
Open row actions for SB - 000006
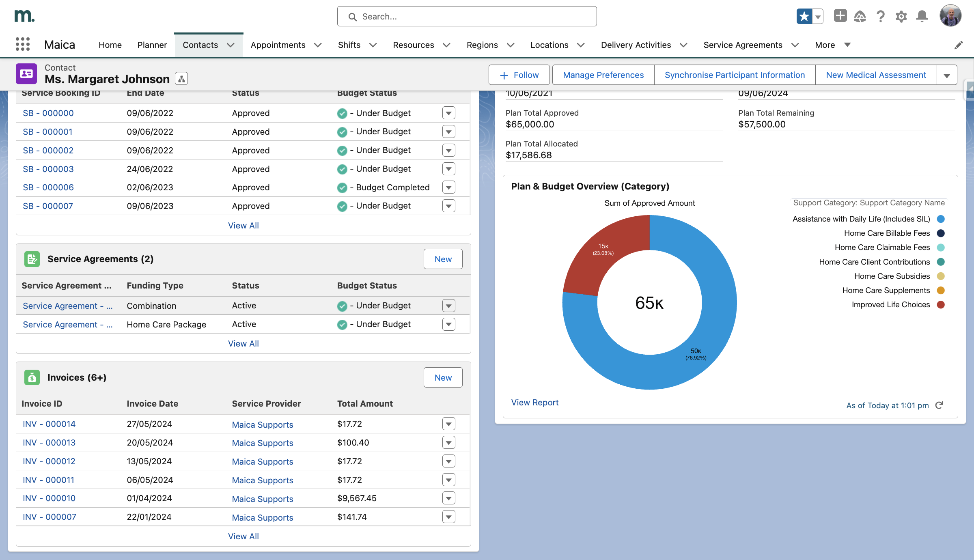(x=448, y=187)
